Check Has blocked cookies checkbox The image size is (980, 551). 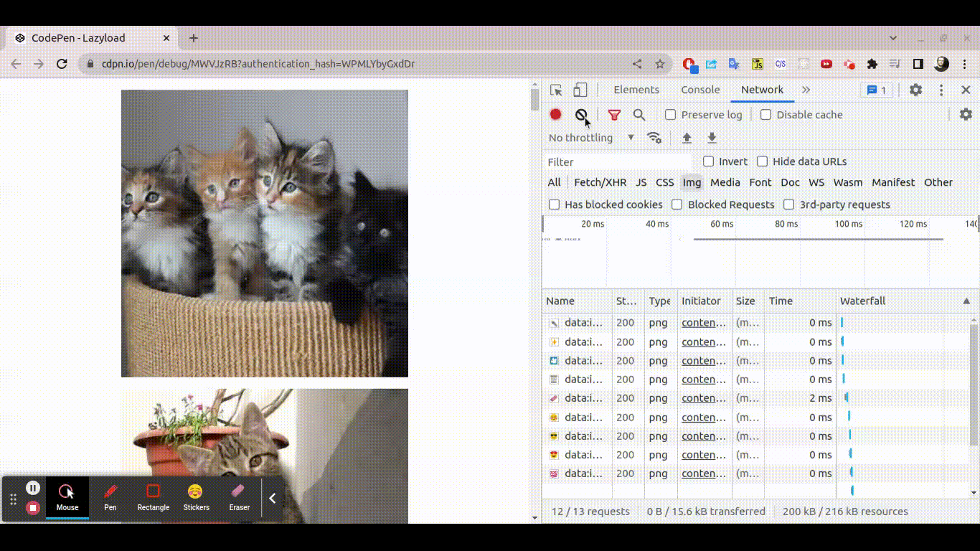[x=554, y=204]
